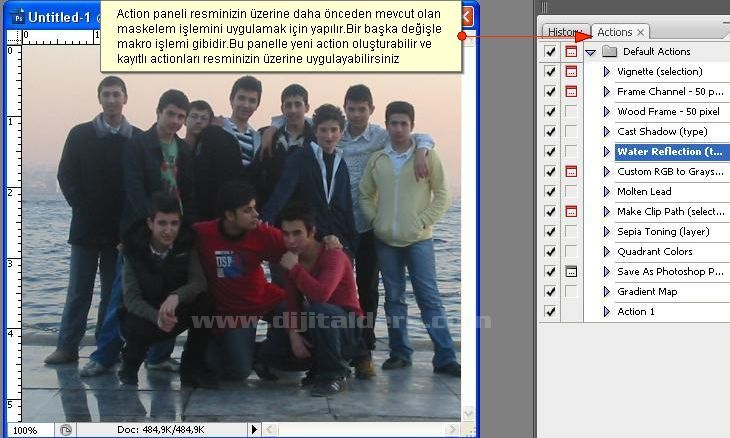The height and width of the screenshot is (438, 730).
Task: Click the zoom percentage field showing 100%
Action: [25, 429]
